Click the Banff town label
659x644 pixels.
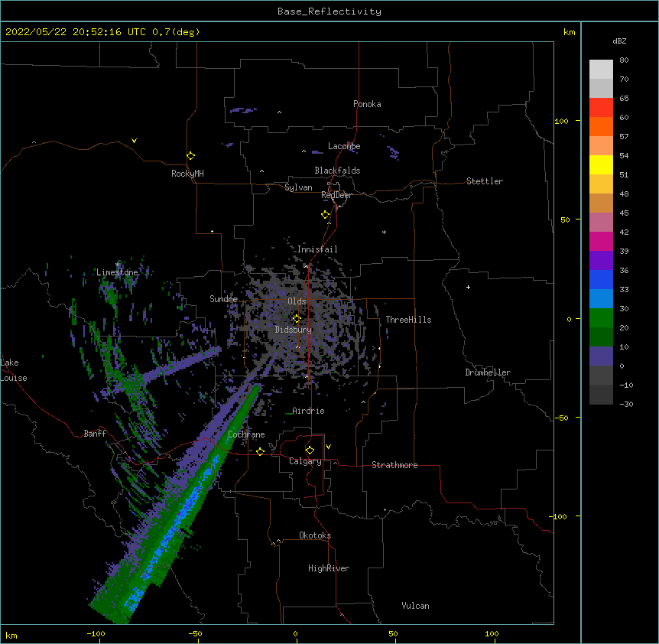(95, 434)
